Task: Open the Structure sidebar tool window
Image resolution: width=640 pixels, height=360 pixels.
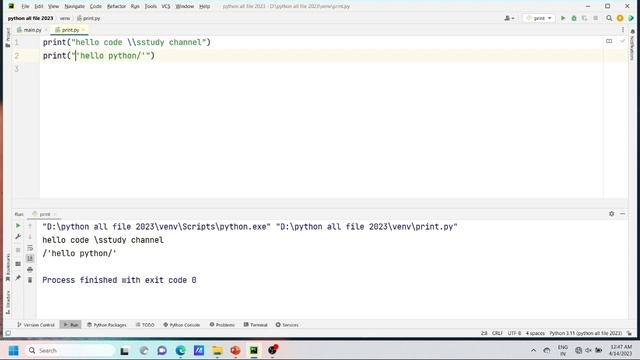Action: (x=8, y=302)
